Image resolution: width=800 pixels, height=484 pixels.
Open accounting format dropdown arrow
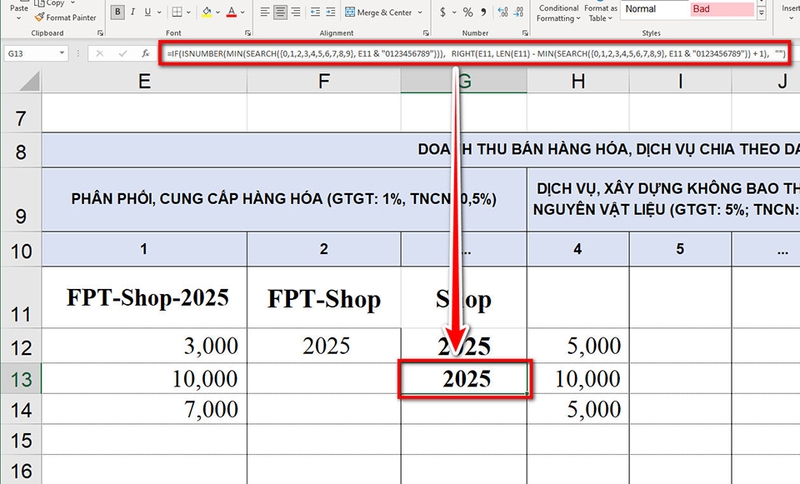[454, 12]
